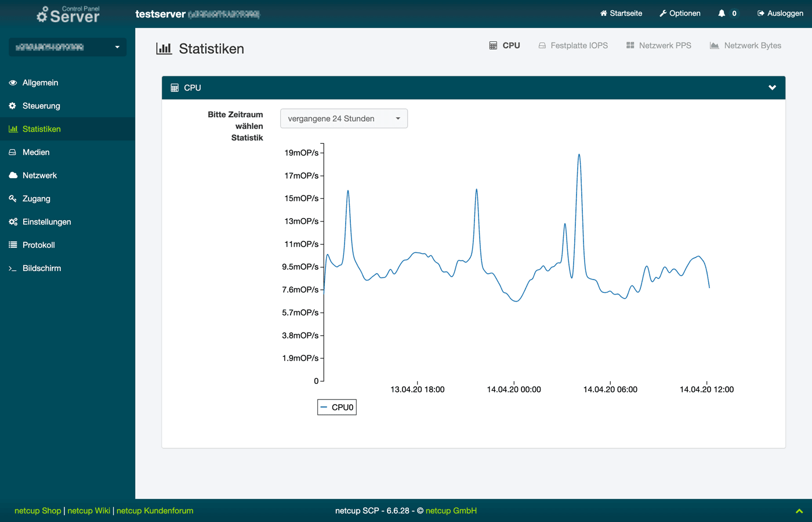Click the notification bell icon
812x522 pixels.
point(722,13)
